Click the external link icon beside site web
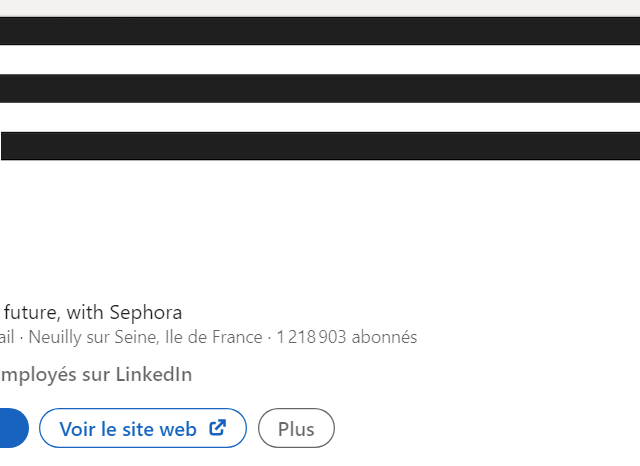 click(x=218, y=428)
